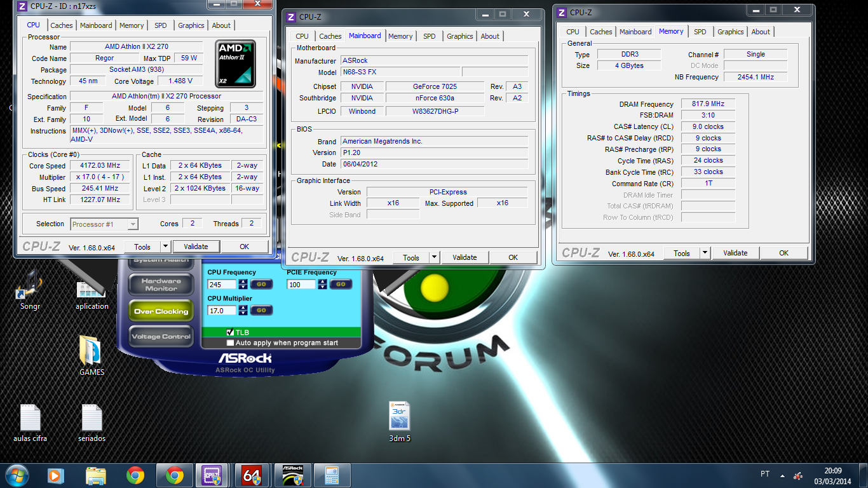Open Hardware Monitor in ASRock utility
Viewport: 868px width, 488px height.
(161, 285)
